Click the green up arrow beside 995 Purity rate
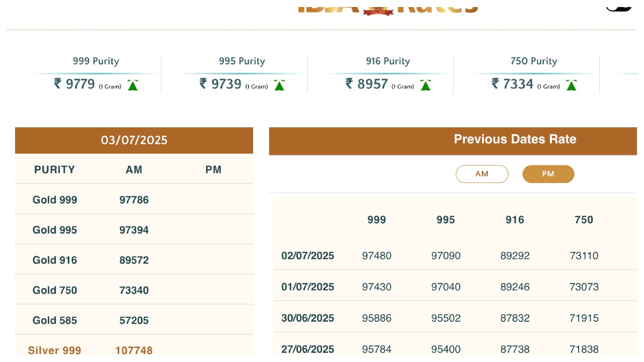This screenshot has width=644, height=362. pos(279,85)
